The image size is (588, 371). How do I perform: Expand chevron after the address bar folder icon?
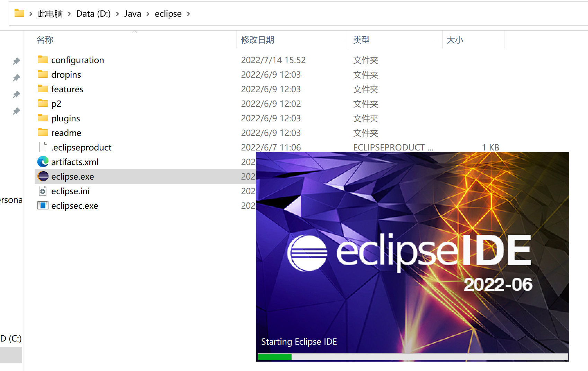click(x=31, y=14)
